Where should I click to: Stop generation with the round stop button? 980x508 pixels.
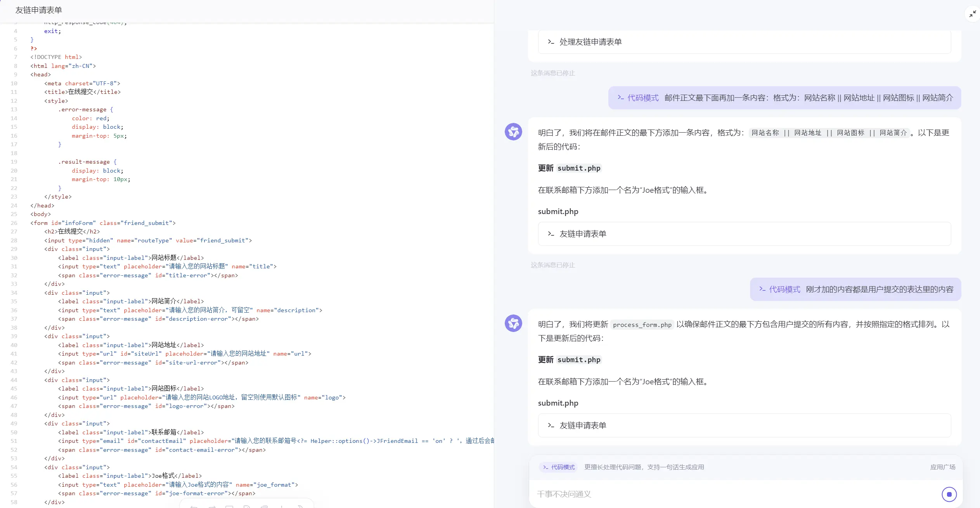coord(949,494)
